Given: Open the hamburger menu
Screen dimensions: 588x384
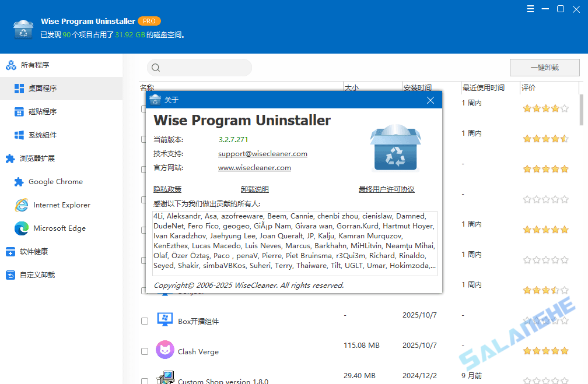Looking at the screenshot, I should 530,9.
